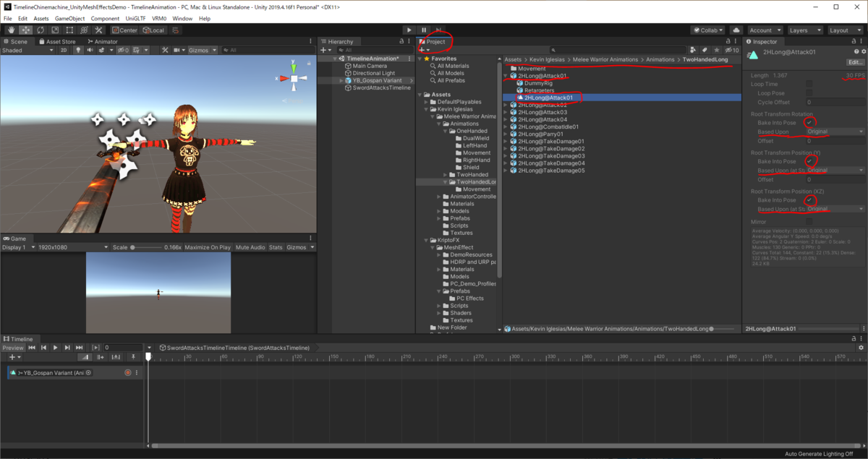Screen dimensions: 868x459
Task: Click record button on YB_Gospan track
Action: click(x=128, y=373)
